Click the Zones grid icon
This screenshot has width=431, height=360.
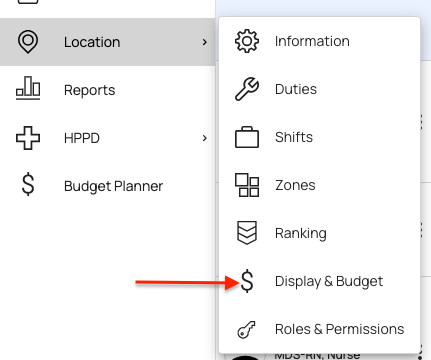click(247, 185)
